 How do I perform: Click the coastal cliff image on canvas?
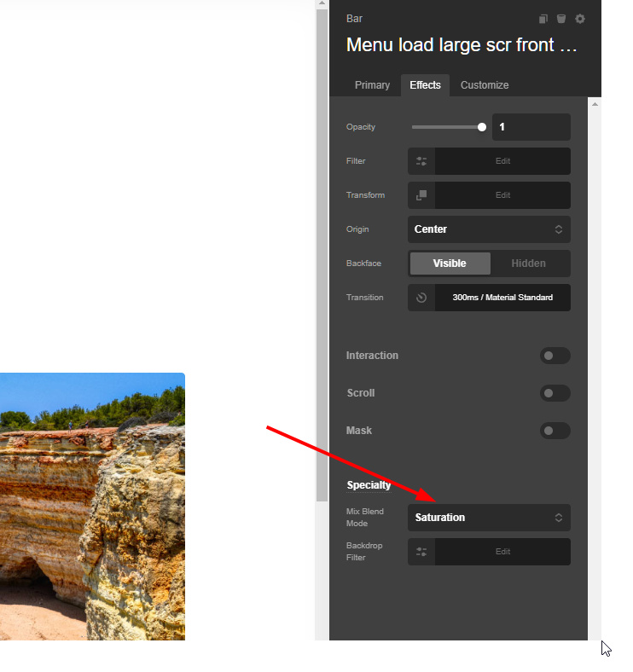click(x=92, y=507)
